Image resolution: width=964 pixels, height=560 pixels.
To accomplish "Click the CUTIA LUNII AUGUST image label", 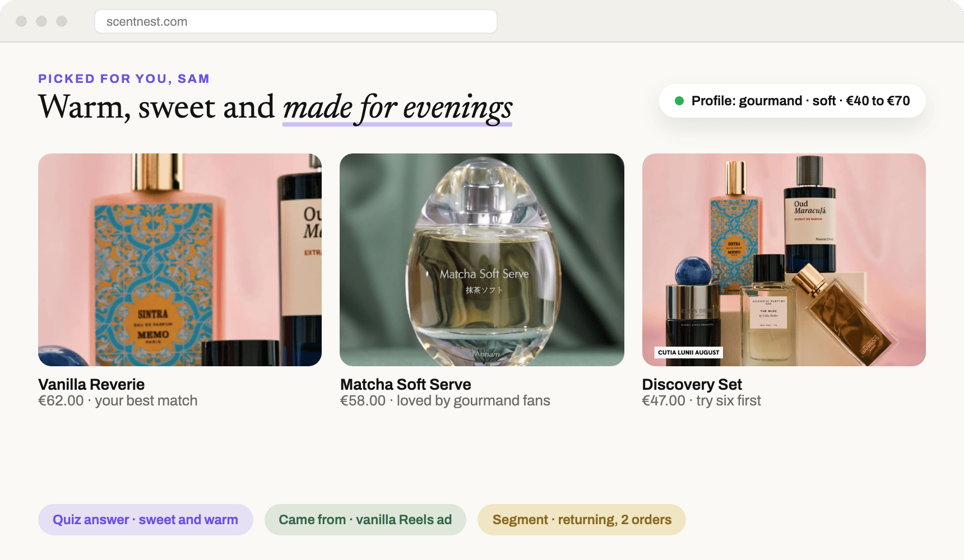I will click(689, 352).
